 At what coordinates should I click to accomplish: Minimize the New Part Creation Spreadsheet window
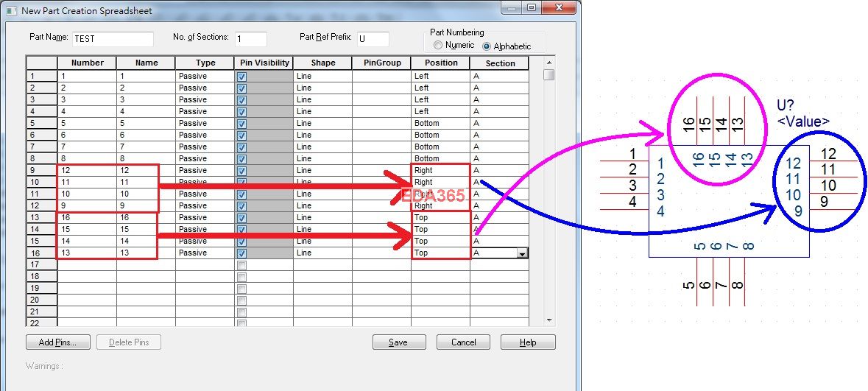(512, 8)
